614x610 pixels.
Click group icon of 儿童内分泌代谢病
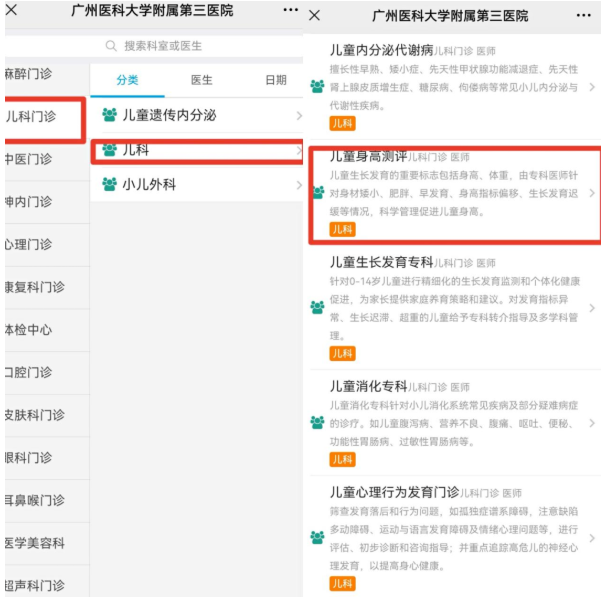pos(317,86)
